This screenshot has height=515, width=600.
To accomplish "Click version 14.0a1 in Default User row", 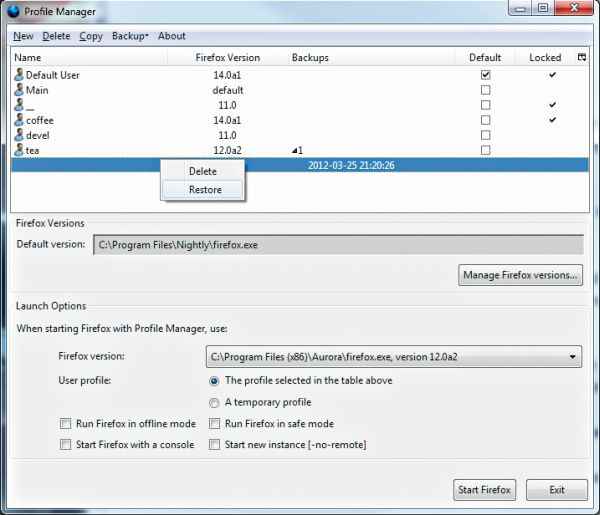I will click(x=227, y=75).
